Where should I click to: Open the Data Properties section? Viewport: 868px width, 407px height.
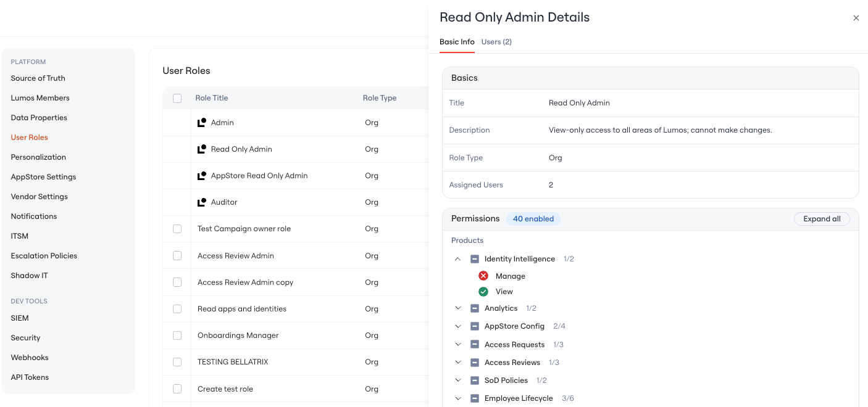pos(39,118)
